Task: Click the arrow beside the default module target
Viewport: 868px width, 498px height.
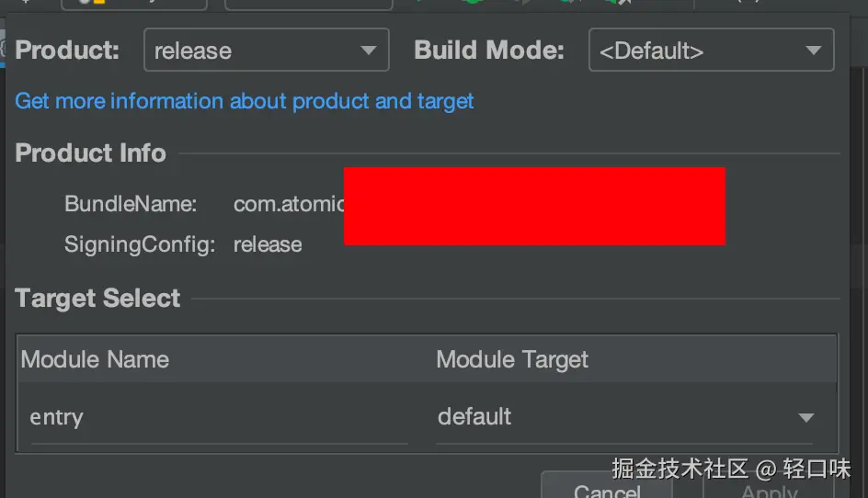Action: [x=806, y=418]
